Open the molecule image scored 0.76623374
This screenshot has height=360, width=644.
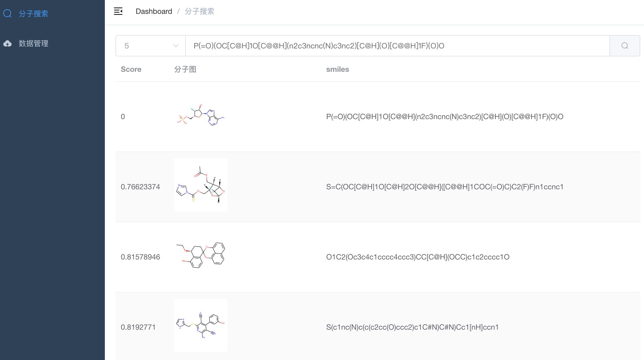pos(201,185)
